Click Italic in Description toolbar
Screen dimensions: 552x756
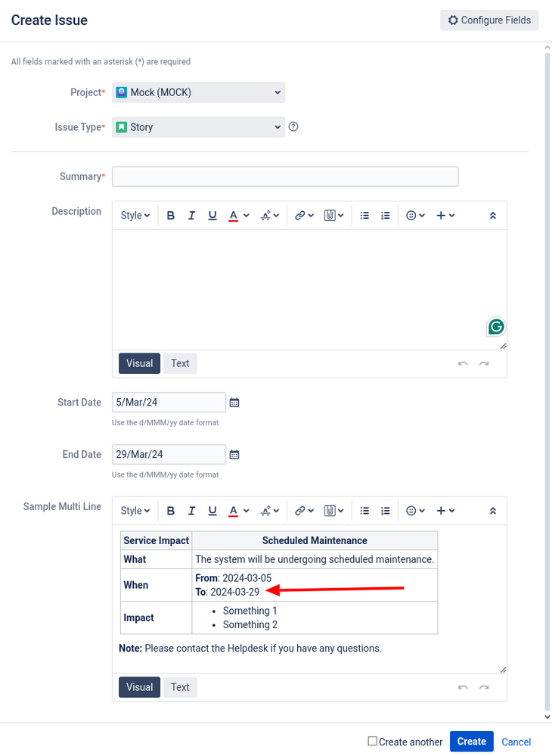point(191,216)
